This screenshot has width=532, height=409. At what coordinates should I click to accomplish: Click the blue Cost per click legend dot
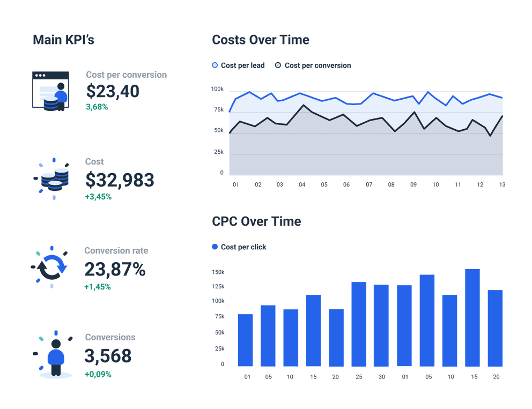[214, 247]
